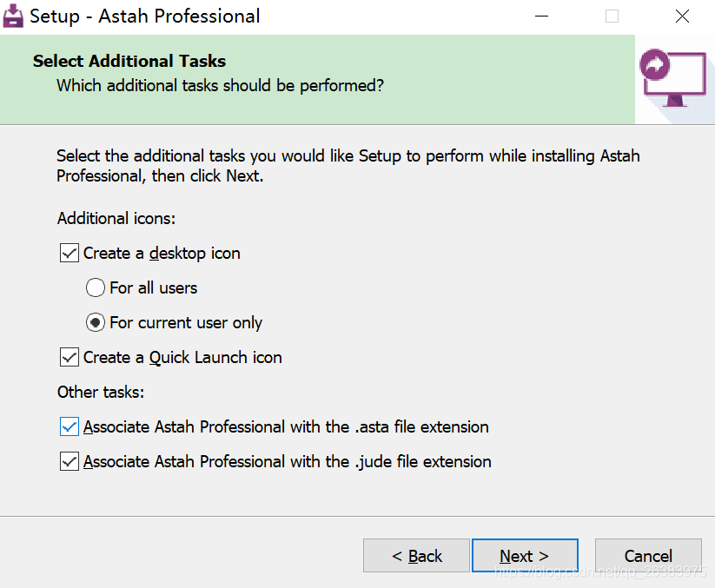The image size is (715, 588).
Task: Click the "Select Additional Tasks" heading
Action: (x=129, y=61)
